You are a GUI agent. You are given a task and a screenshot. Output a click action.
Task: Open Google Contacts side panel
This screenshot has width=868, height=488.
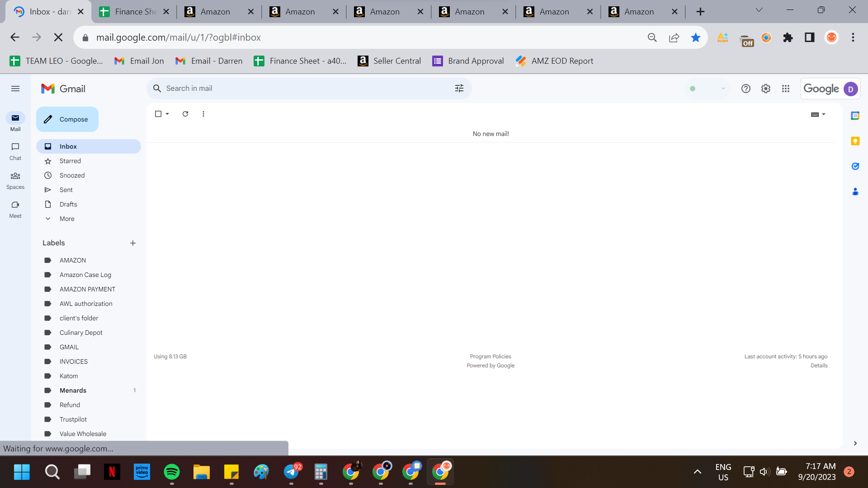click(855, 192)
